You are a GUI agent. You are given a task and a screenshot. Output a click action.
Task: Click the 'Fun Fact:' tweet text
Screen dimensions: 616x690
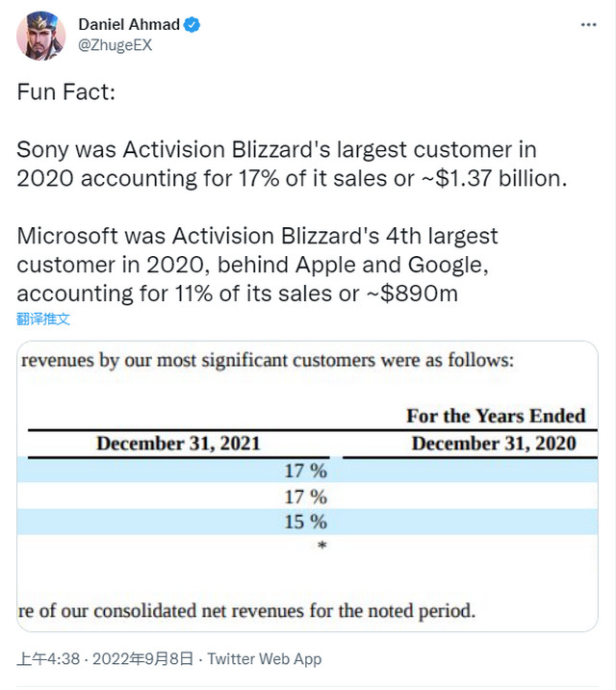coord(66,92)
